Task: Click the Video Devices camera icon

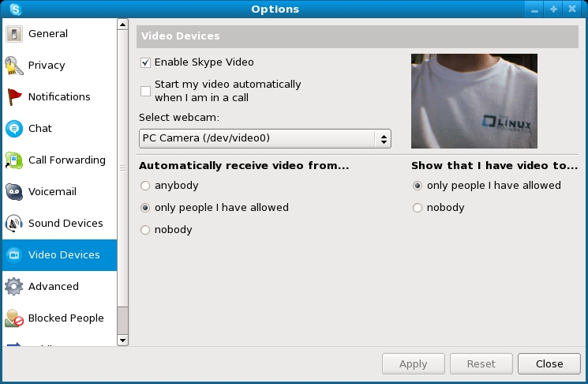Action: (14, 255)
